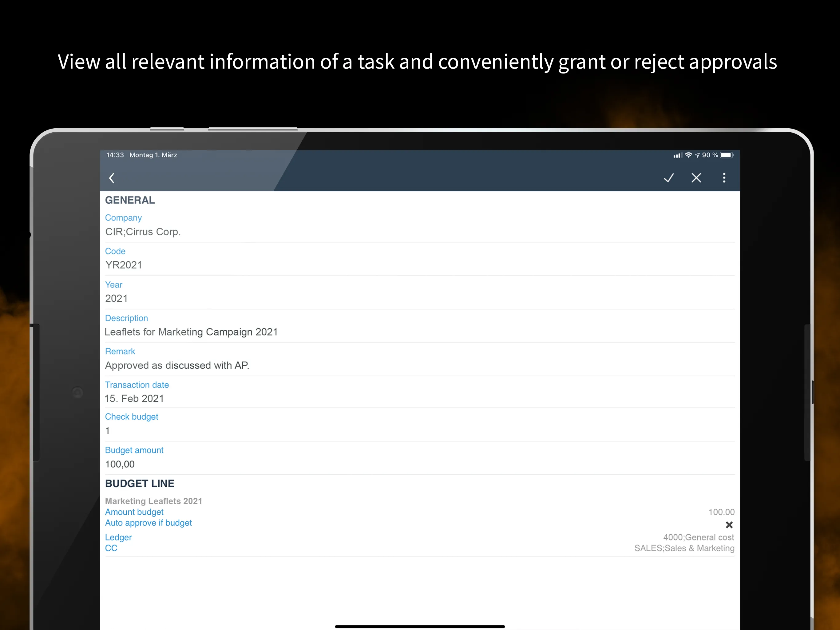Click the Remark field label
The height and width of the screenshot is (630, 840).
point(120,351)
